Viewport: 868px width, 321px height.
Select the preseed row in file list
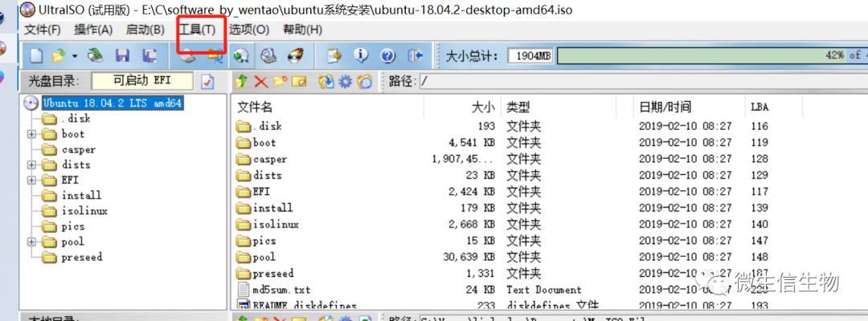tap(504, 274)
